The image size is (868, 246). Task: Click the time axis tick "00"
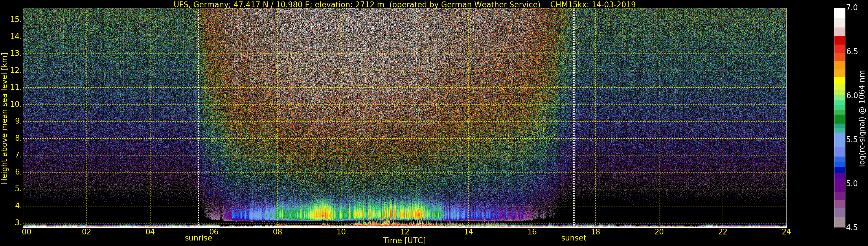point(27,232)
